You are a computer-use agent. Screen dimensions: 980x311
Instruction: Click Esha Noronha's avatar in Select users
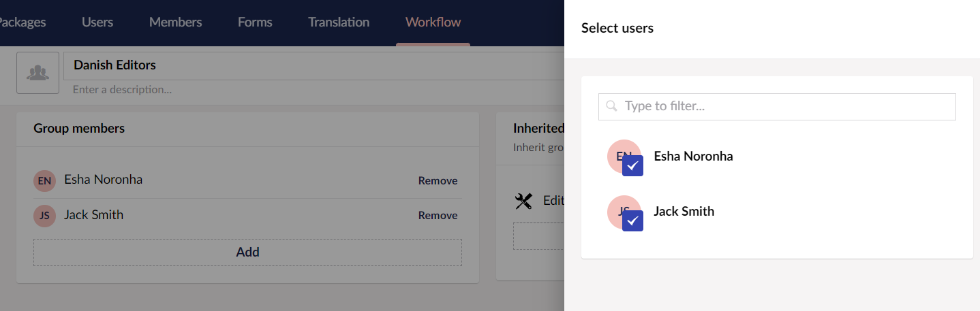tap(624, 157)
